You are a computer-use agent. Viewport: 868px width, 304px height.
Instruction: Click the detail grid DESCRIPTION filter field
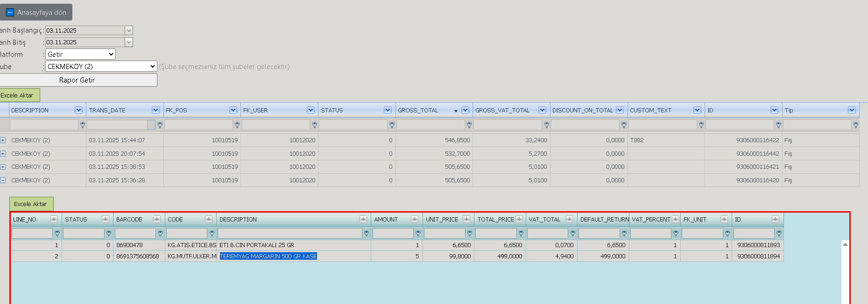(290, 233)
